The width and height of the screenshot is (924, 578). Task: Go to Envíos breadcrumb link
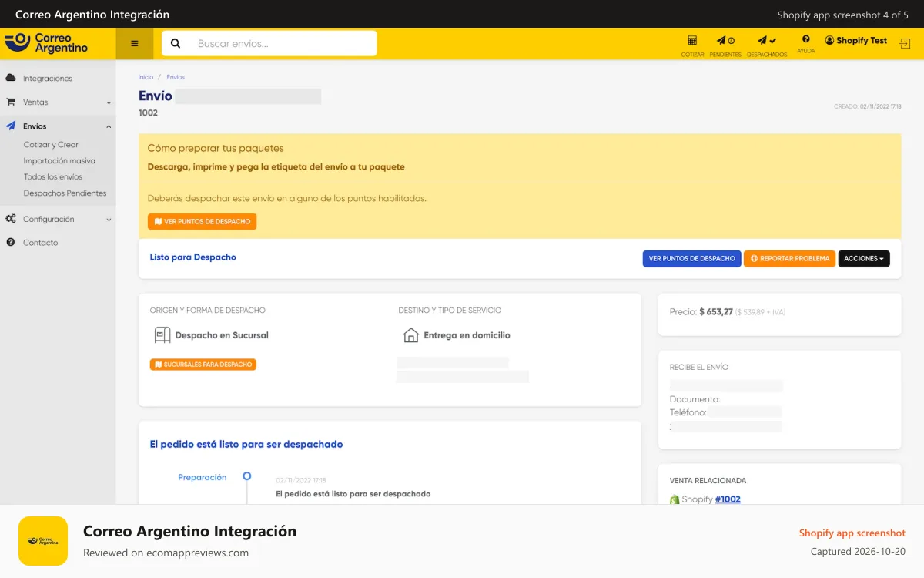click(x=176, y=77)
